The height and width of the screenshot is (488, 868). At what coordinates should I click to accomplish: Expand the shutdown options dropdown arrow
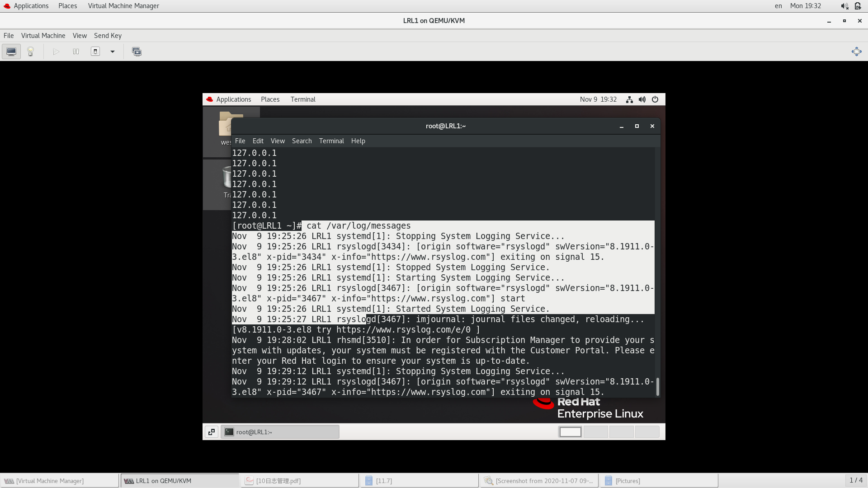[113, 52]
